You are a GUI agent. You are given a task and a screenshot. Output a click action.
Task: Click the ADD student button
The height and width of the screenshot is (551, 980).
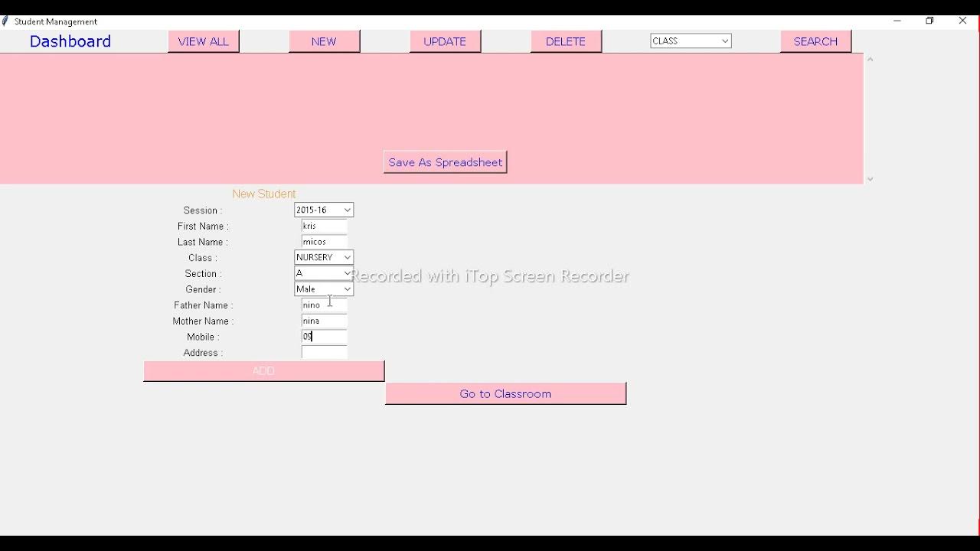point(264,371)
